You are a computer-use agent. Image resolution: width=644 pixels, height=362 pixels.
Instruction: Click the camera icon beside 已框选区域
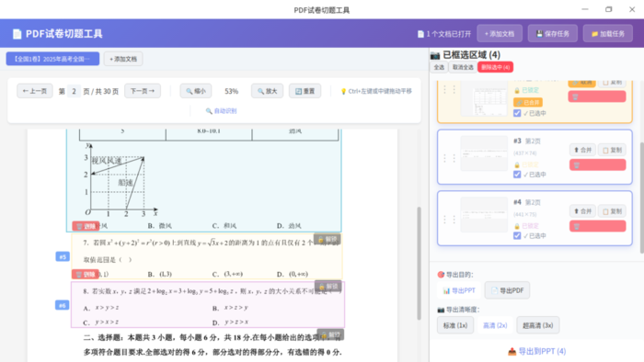[x=435, y=55]
